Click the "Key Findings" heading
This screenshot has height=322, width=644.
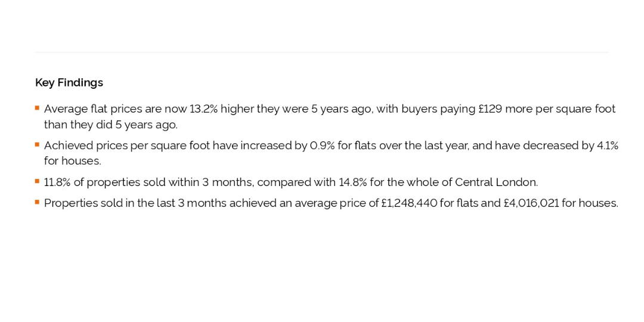coord(69,82)
